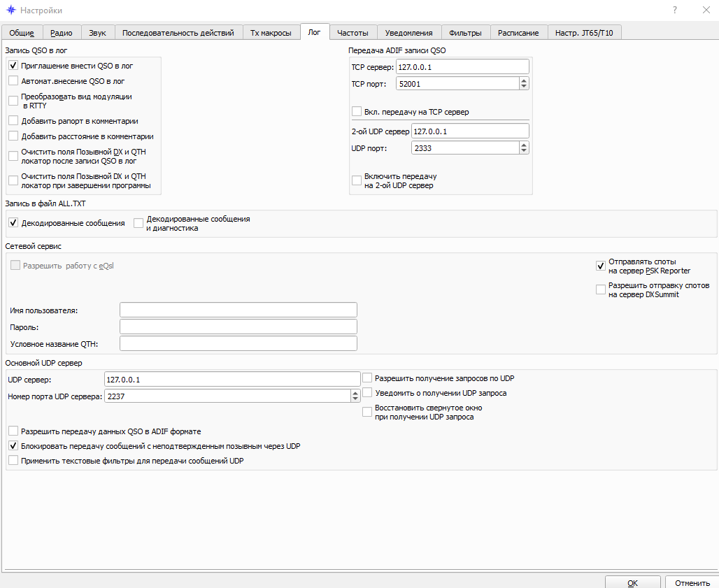Toggle clear fields при завершении программы
The image size is (719, 588).
[13, 180]
